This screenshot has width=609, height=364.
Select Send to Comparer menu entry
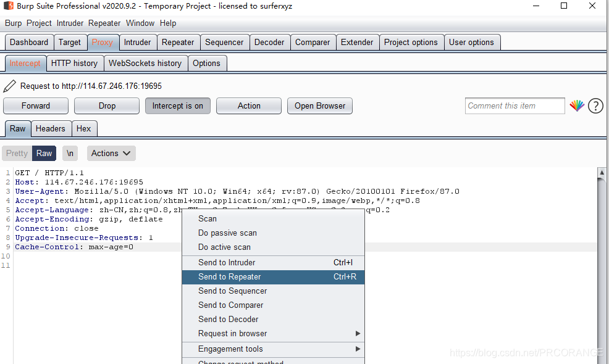pos(273,305)
